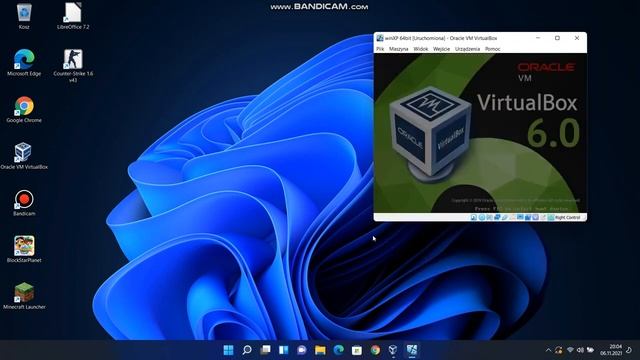This screenshot has width=640, height=360.
Task: Open the Wejście menu
Action: coord(441,49)
